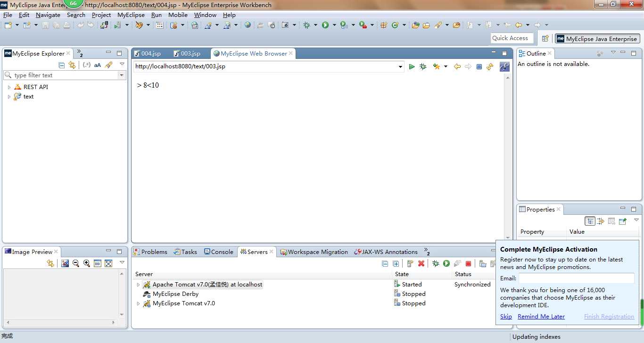Toggle Show Categories in Properties view
The image size is (644, 343).
tap(590, 221)
